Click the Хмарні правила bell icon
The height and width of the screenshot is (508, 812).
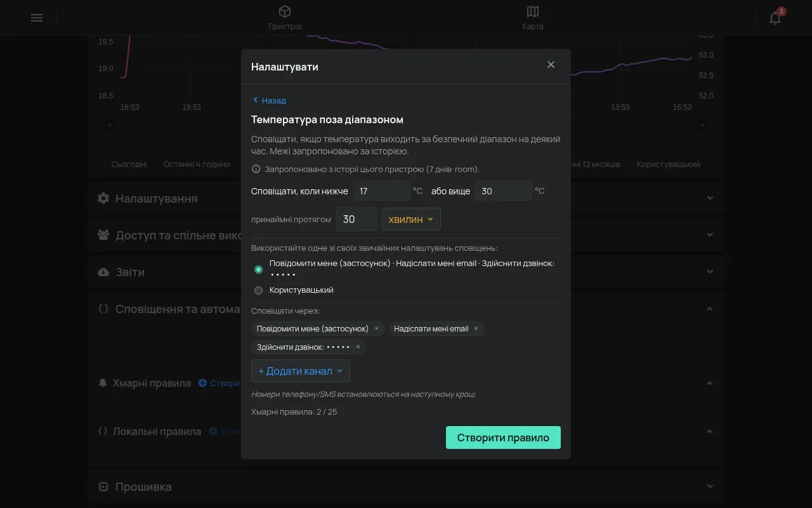tap(103, 383)
